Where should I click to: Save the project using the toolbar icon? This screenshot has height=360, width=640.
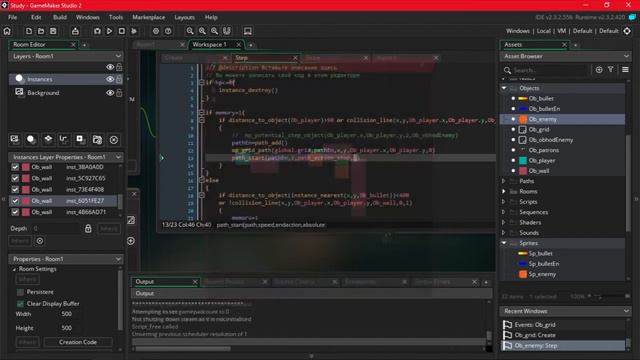53,31
